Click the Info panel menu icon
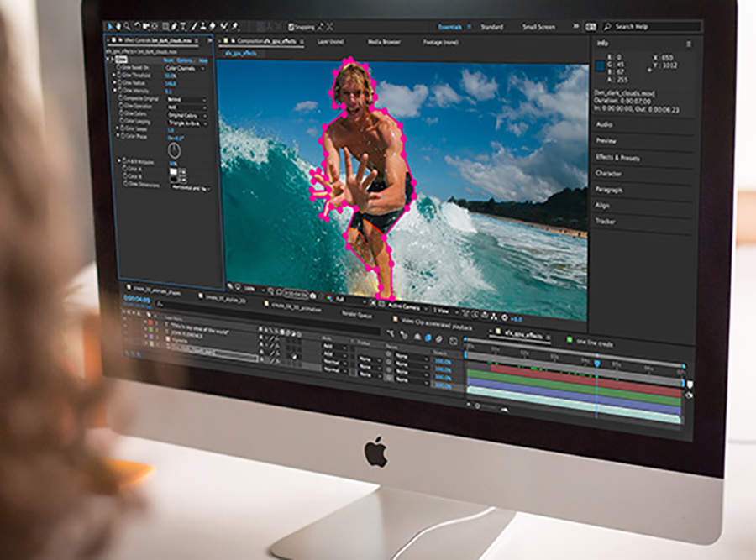 689,44
